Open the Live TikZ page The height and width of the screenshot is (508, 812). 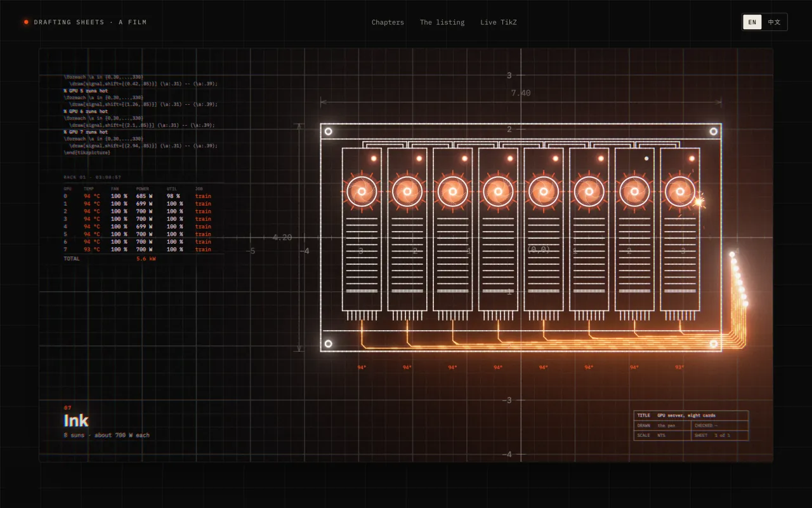click(497, 22)
